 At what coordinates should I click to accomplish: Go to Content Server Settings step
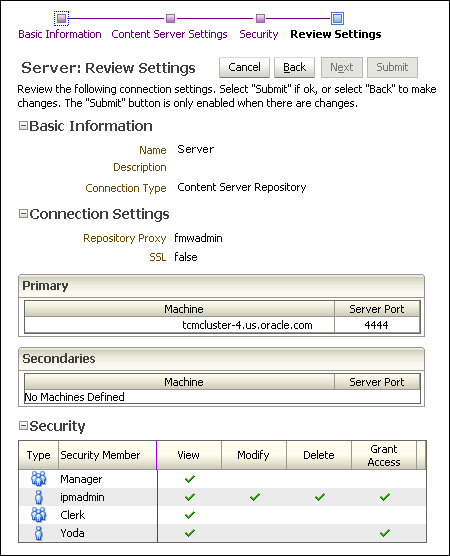point(169,34)
